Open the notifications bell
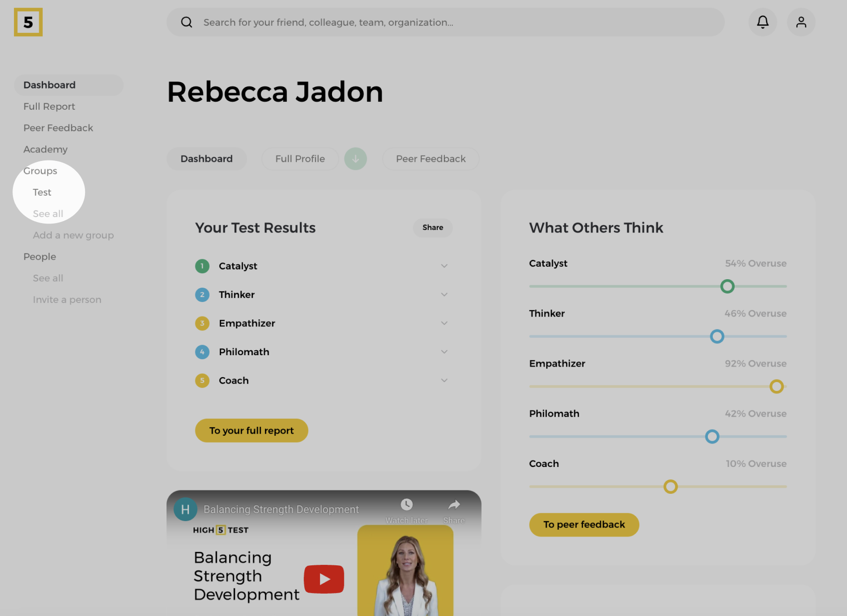Screen dimensions: 847x616 click(762, 22)
